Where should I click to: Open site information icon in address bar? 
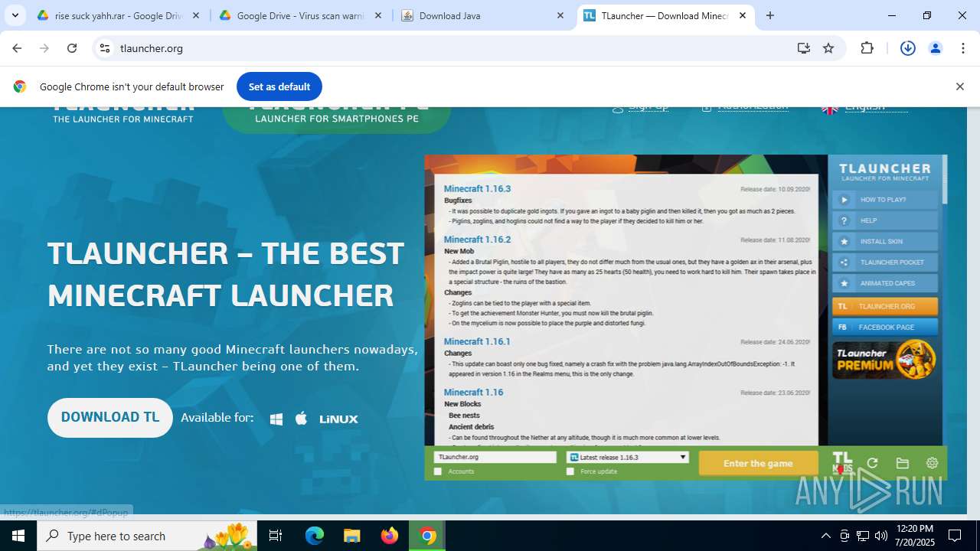pos(105,48)
